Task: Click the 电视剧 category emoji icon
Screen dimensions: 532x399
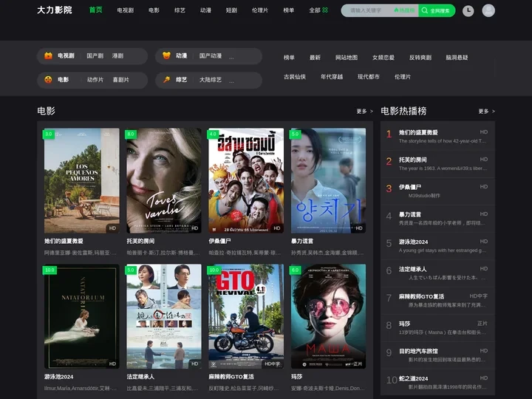Action: 48,55
